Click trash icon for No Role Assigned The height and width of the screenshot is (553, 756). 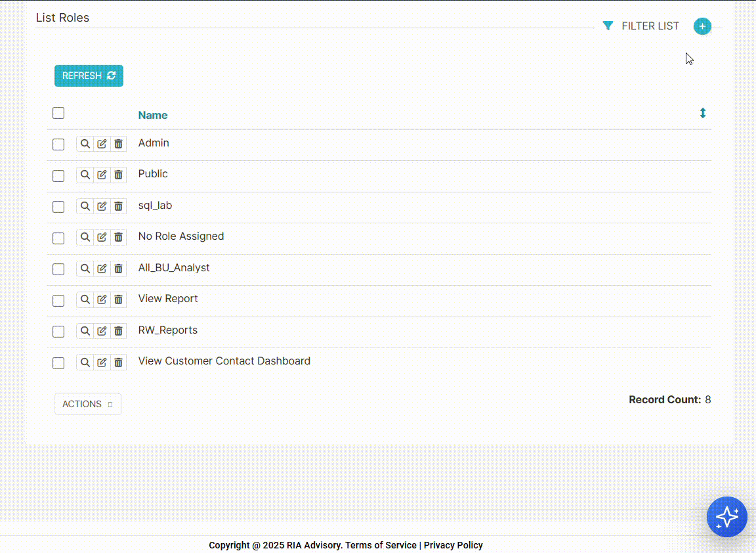[x=118, y=237]
